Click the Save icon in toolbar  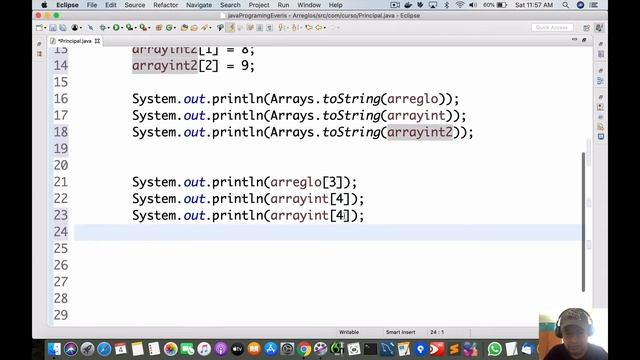pos(53,28)
